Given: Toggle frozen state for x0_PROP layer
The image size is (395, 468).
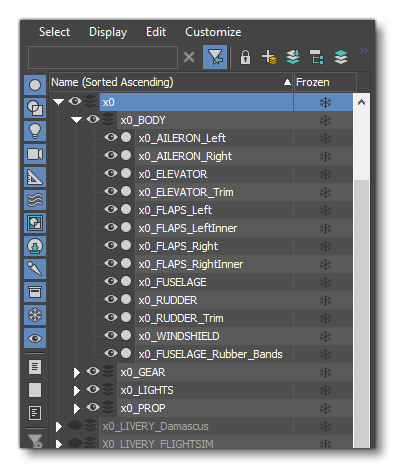Looking at the screenshot, I should pyautogui.click(x=325, y=408).
